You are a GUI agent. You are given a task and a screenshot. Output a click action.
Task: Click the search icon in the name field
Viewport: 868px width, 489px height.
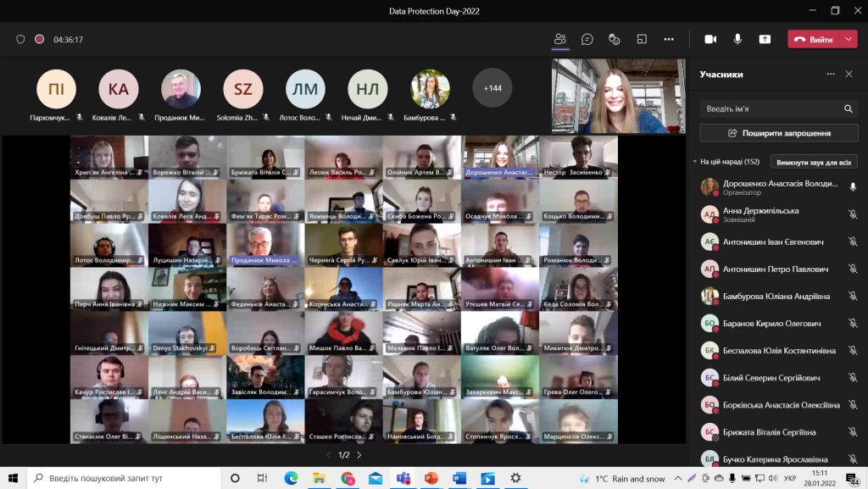(x=848, y=108)
